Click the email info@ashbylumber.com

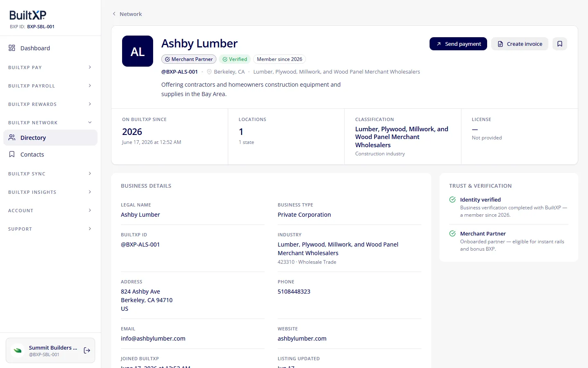[153, 339]
